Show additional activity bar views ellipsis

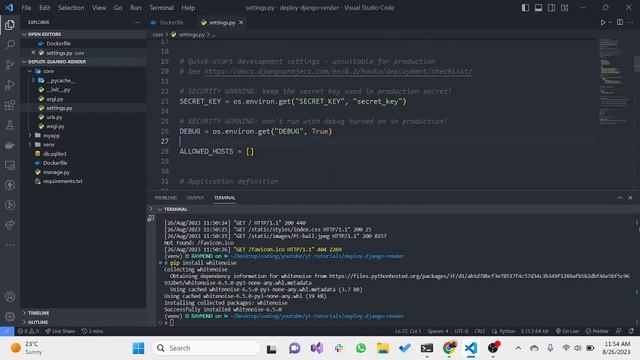[10, 245]
